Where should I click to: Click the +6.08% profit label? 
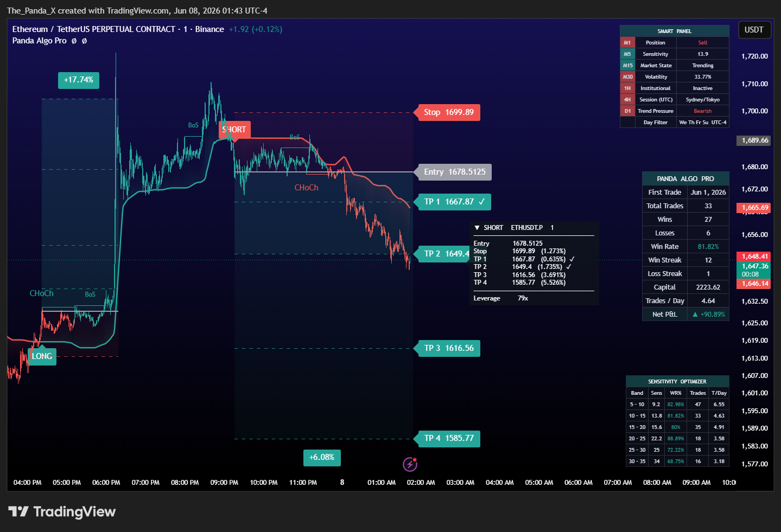[322, 457]
